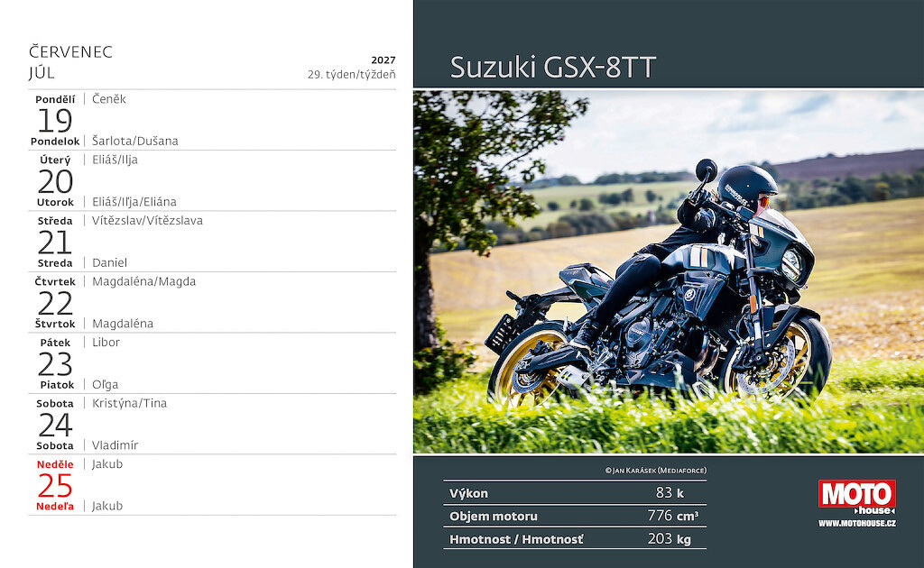This screenshot has width=924, height=568.
Task: Select date number 19
Action: [55, 121]
